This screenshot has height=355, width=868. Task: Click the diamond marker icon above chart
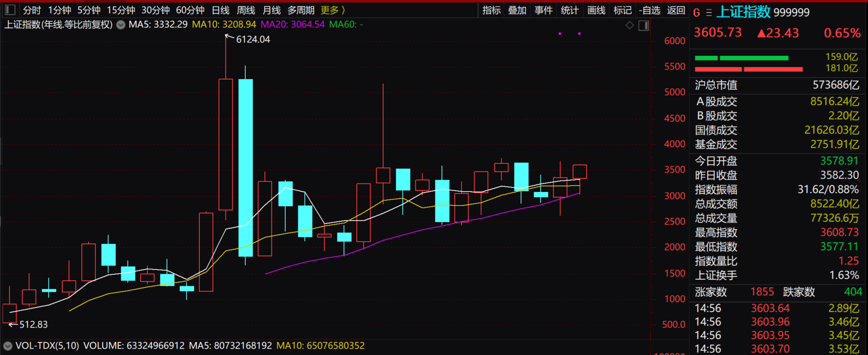(x=630, y=26)
